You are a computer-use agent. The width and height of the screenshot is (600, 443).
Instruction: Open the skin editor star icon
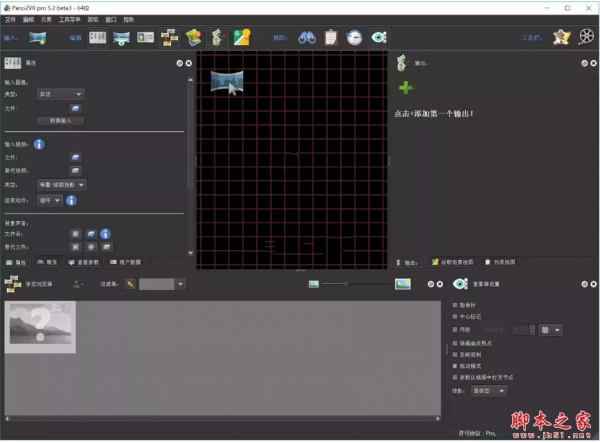pos(562,37)
